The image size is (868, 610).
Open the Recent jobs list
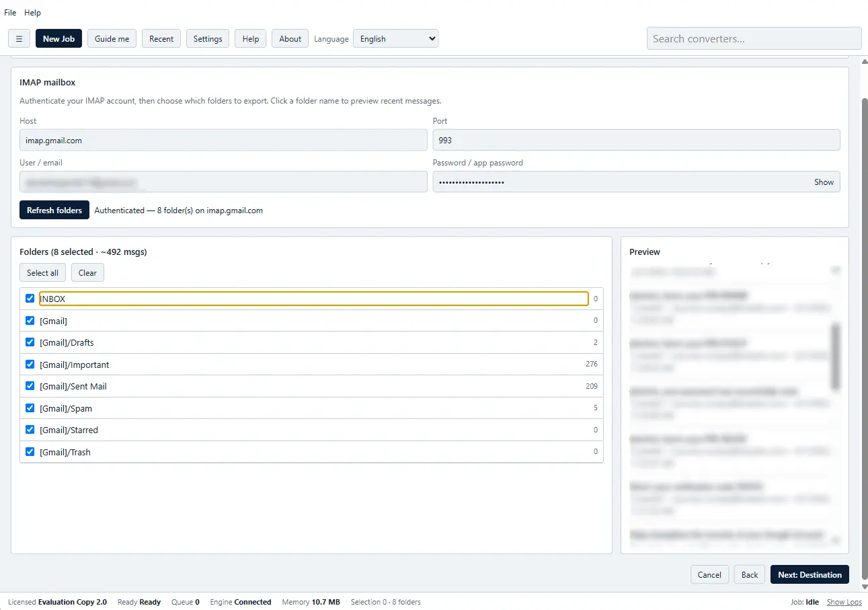pyautogui.click(x=161, y=38)
